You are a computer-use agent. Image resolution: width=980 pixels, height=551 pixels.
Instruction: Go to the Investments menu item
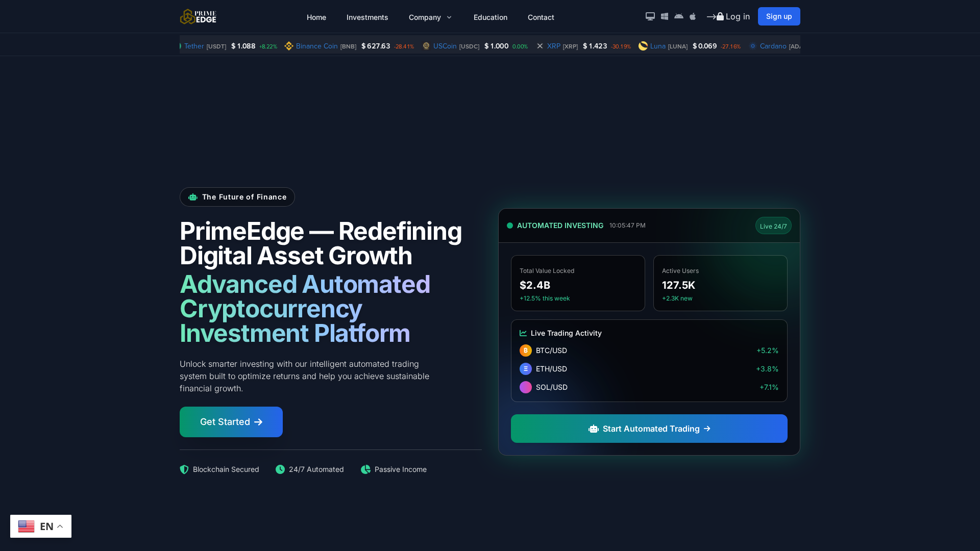(367, 17)
